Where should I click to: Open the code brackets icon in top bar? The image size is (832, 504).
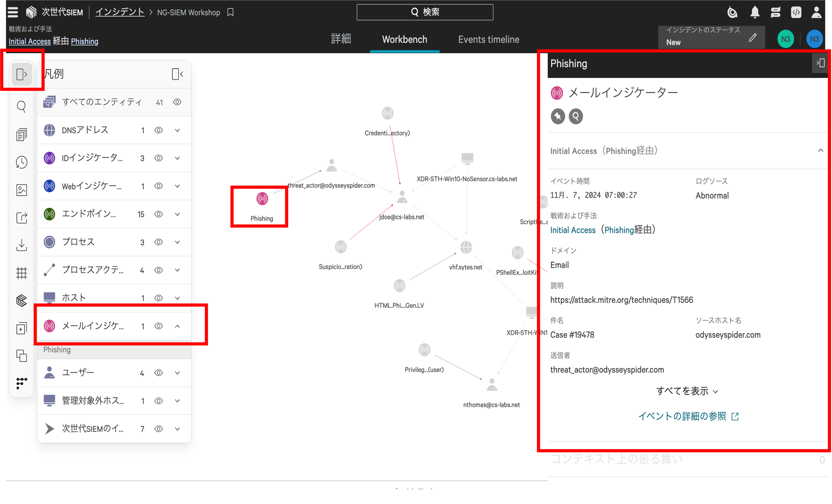coord(796,13)
